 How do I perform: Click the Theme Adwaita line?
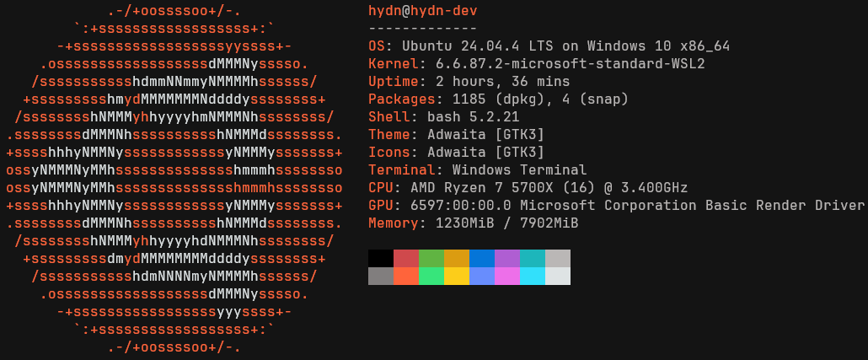[x=456, y=134]
